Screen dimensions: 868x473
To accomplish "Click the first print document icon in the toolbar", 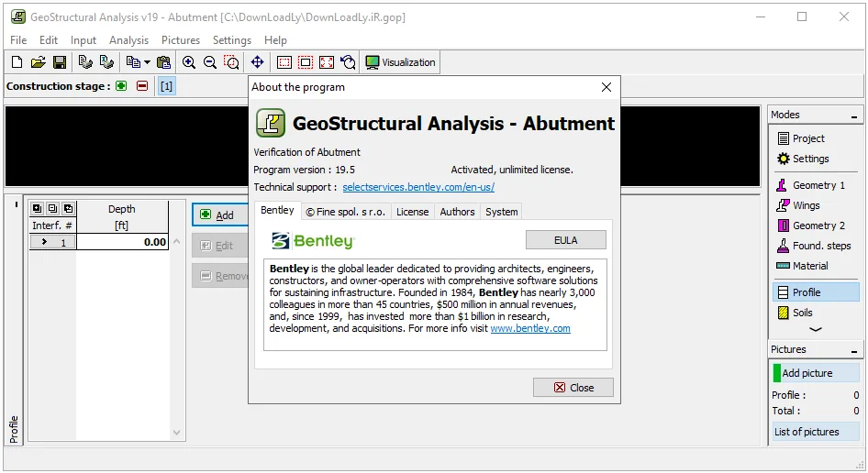I will click(x=85, y=62).
